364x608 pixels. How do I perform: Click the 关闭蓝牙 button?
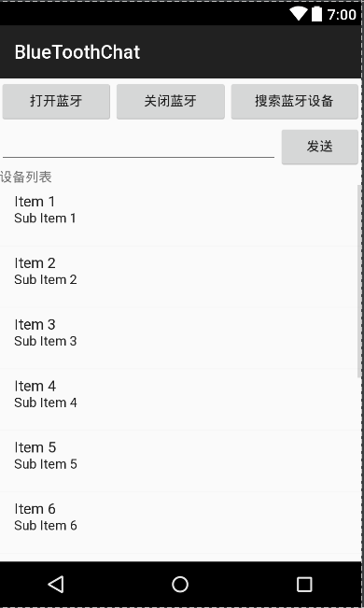coord(171,102)
